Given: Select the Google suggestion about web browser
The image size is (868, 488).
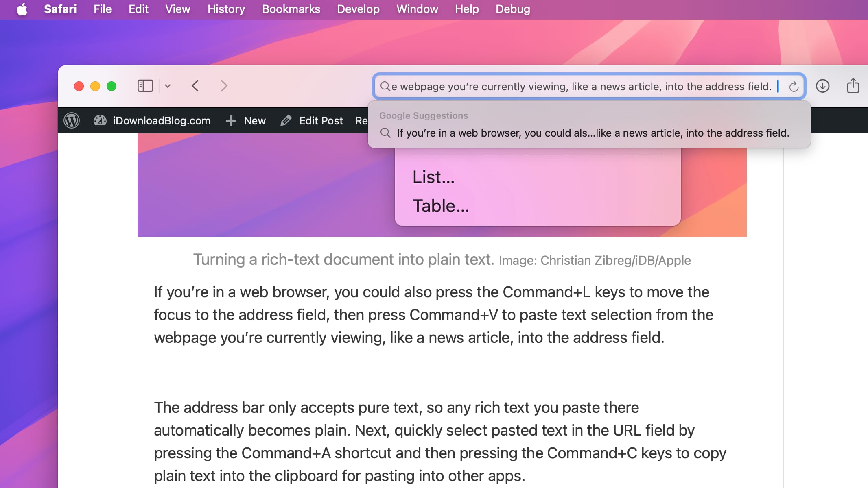Looking at the screenshot, I should [589, 133].
